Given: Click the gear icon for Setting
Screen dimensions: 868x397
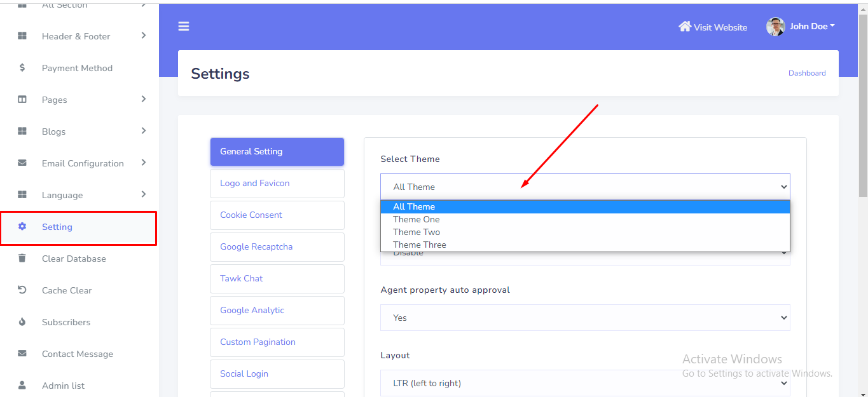Looking at the screenshot, I should [x=22, y=227].
